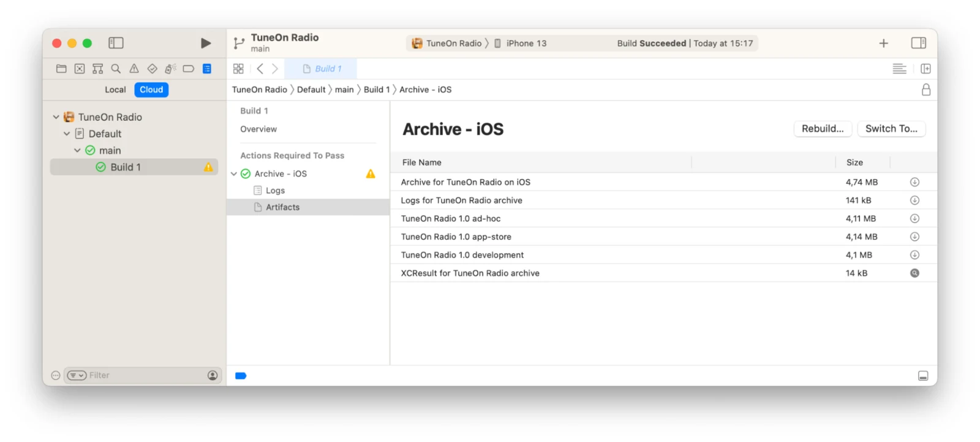Viewport: 980px width, 442px height.
Task: Open the Source Control navigator
Action: tap(80, 69)
